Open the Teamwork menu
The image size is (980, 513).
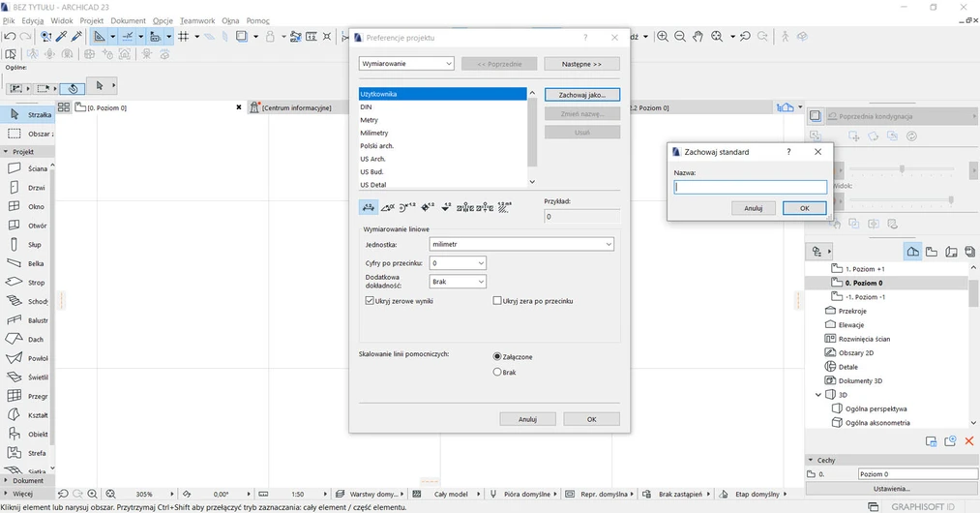point(197,20)
